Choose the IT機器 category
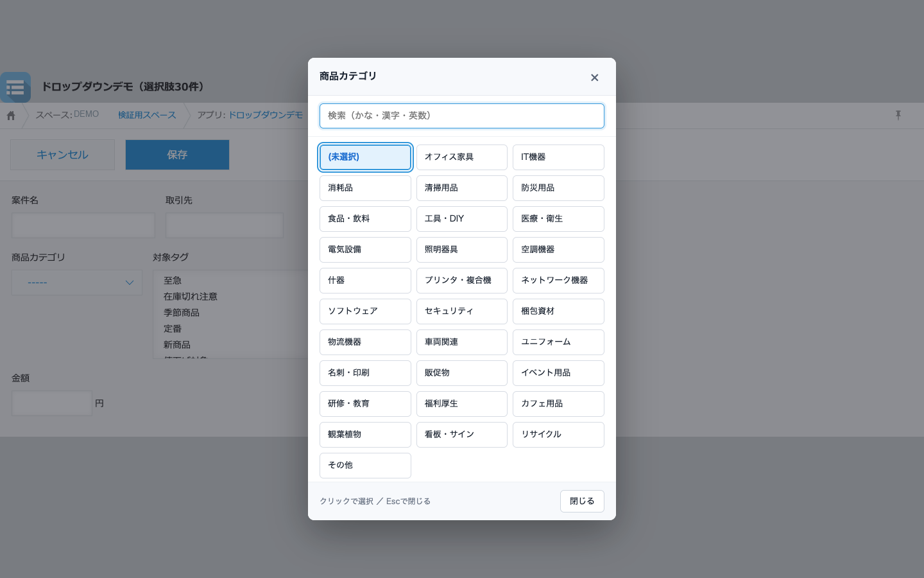Screen dimensions: 924x578 point(558,157)
